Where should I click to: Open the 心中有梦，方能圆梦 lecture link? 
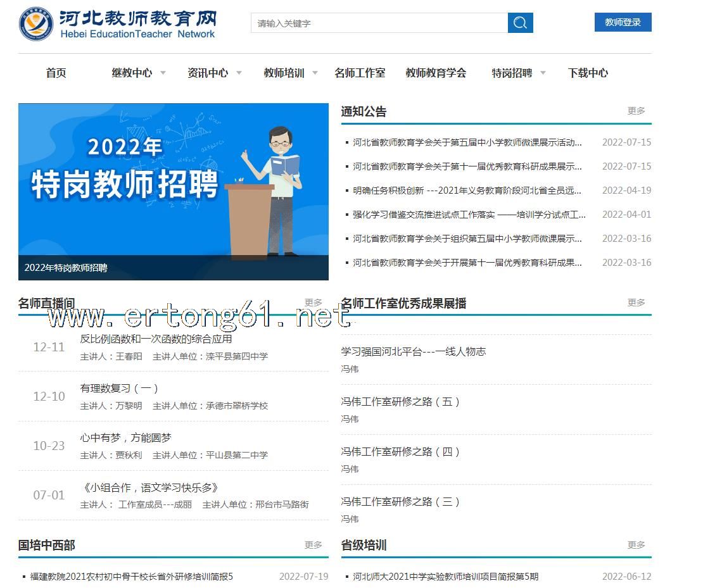125,437
